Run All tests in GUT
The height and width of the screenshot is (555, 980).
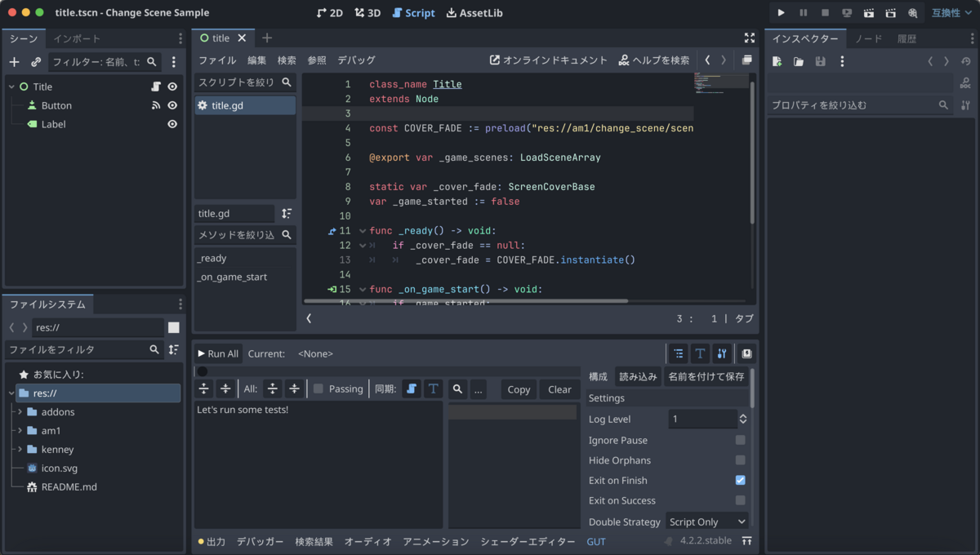pos(217,353)
